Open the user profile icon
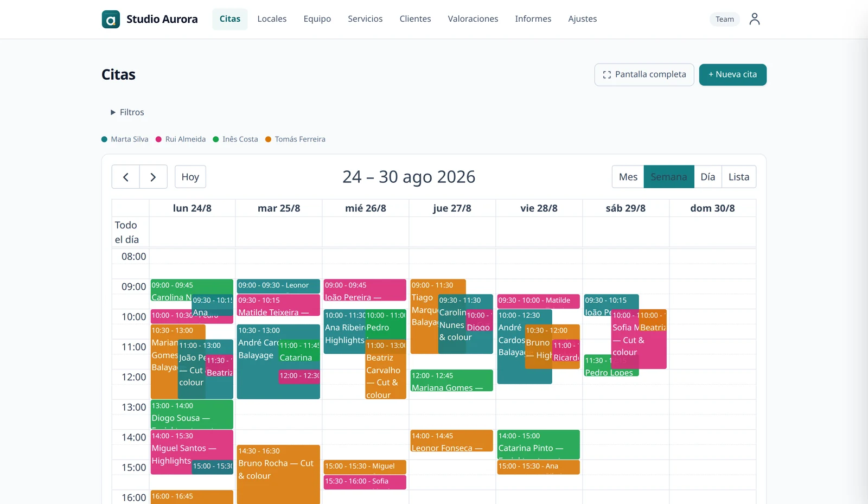The width and height of the screenshot is (868, 504). (754, 19)
